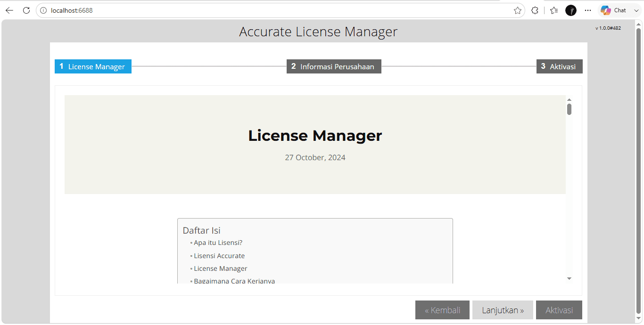Image resolution: width=644 pixels, height=325 pixels.
Task: Click the License Manager article heading
Action: click(315, 136)
